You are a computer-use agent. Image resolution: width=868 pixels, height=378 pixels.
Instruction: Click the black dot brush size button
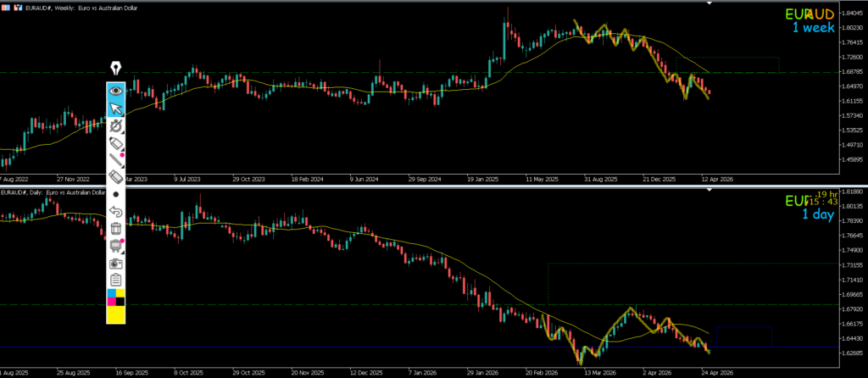pos(116,193)
